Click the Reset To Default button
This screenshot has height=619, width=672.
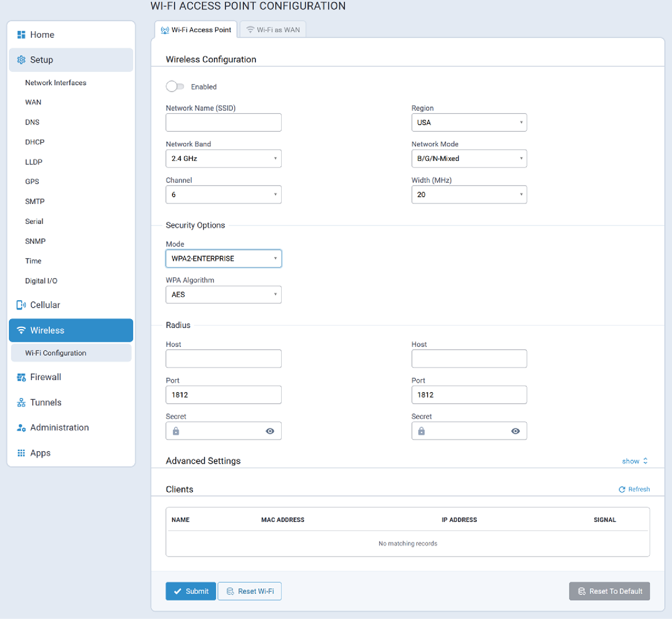[x=609, y=591]
